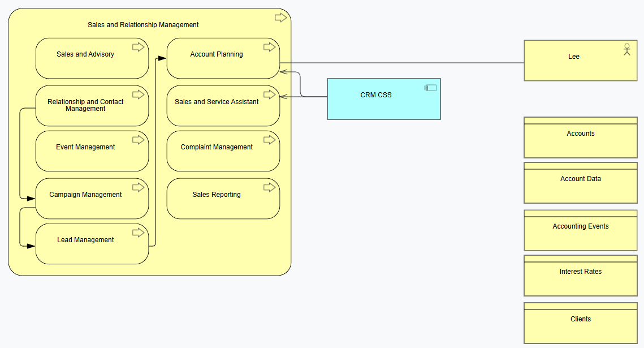The width and height of the screenshot is (644, 348).
Task: Select the Clients data object
Action: [580, 323]
